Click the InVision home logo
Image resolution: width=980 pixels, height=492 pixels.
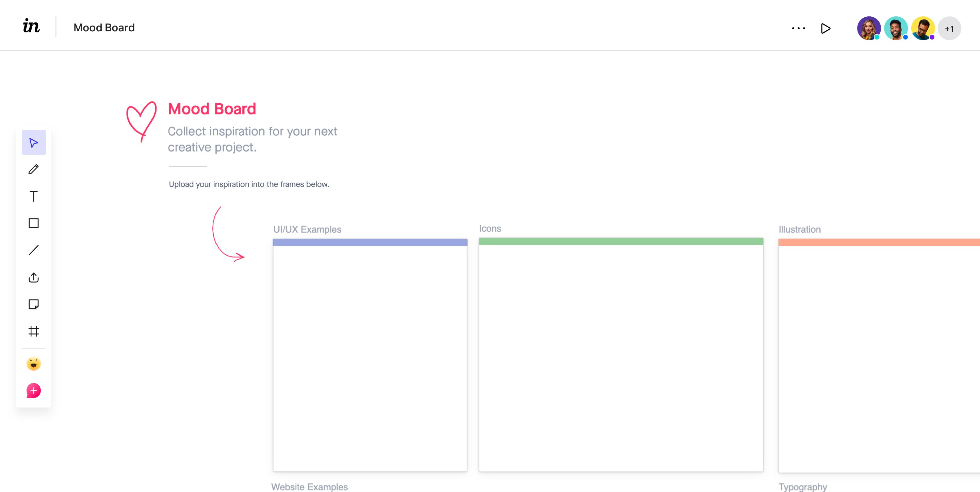[31, 27]
